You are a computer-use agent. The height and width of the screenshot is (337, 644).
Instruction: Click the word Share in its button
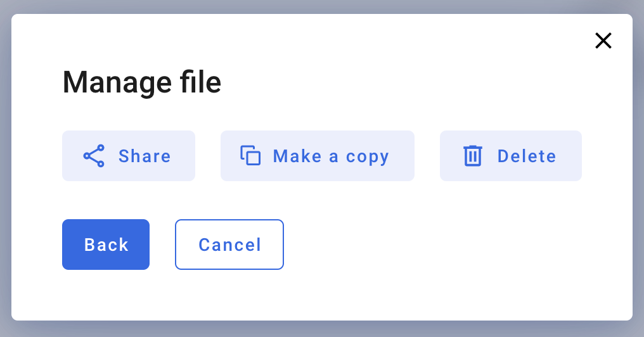pos(145,156)
